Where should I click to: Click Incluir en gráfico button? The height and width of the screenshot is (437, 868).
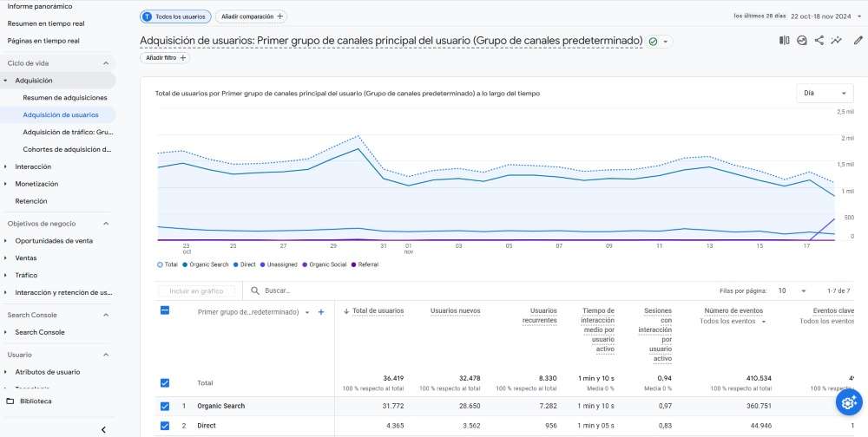click(x=196, y=291)
